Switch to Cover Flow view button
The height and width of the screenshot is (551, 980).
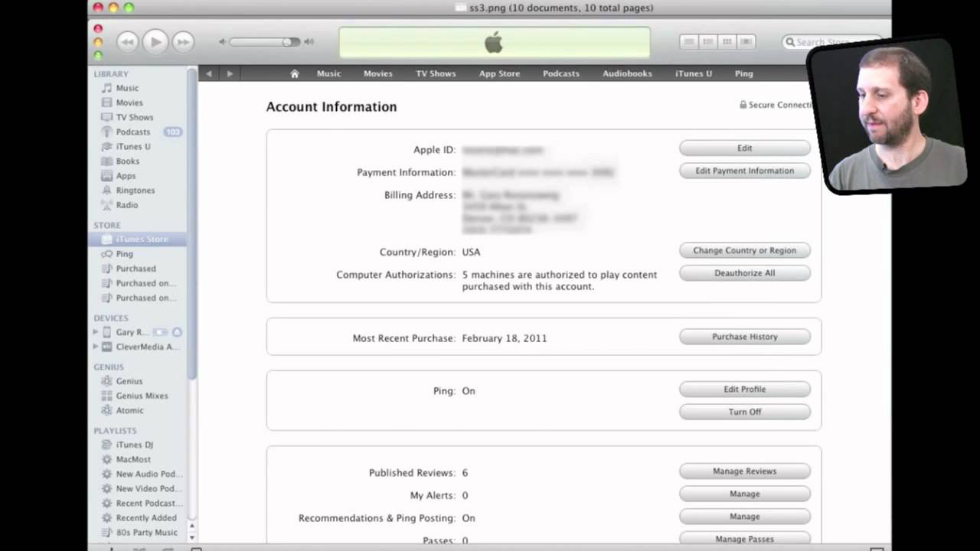[746, 42]
